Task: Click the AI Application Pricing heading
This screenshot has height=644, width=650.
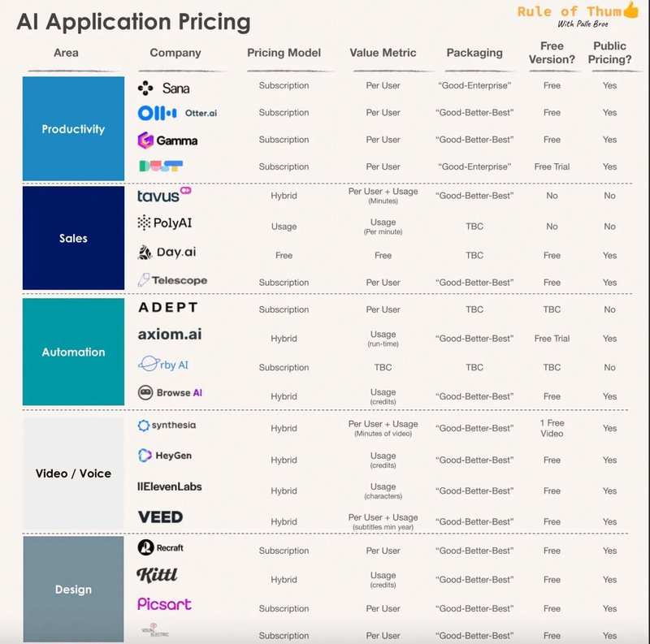Action: point(133,22)
